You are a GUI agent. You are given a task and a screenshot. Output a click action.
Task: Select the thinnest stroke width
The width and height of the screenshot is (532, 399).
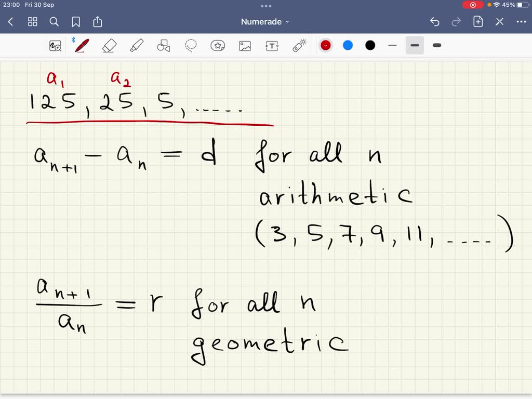(x=393, y=46)
